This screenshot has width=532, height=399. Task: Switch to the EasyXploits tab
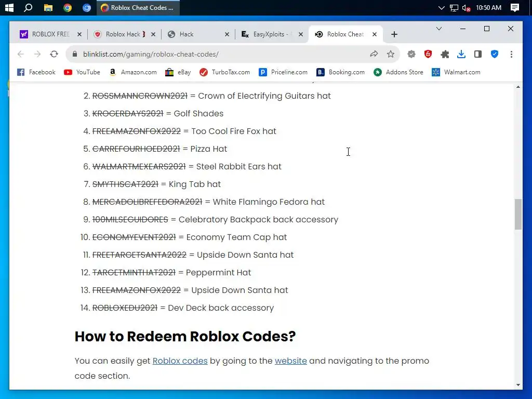click(270, 34)
